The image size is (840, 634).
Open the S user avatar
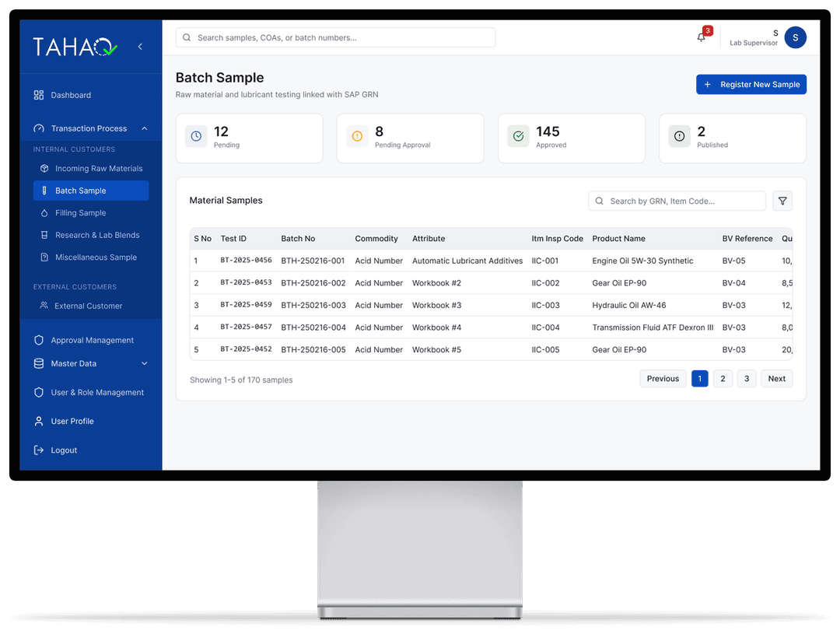pyautogui.click(x=795, y=37)
